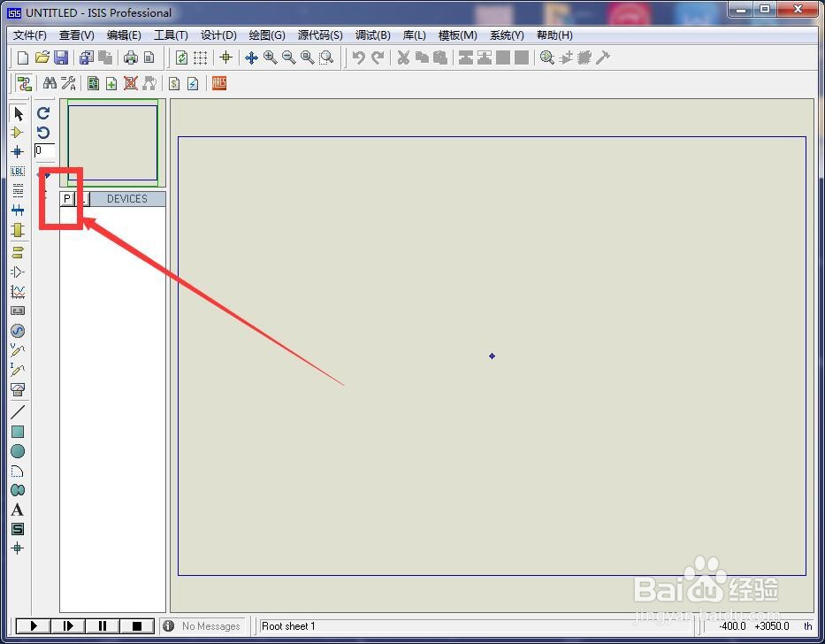Zoom to a selected area
The image size is (825, 644).
click(327, 57)
